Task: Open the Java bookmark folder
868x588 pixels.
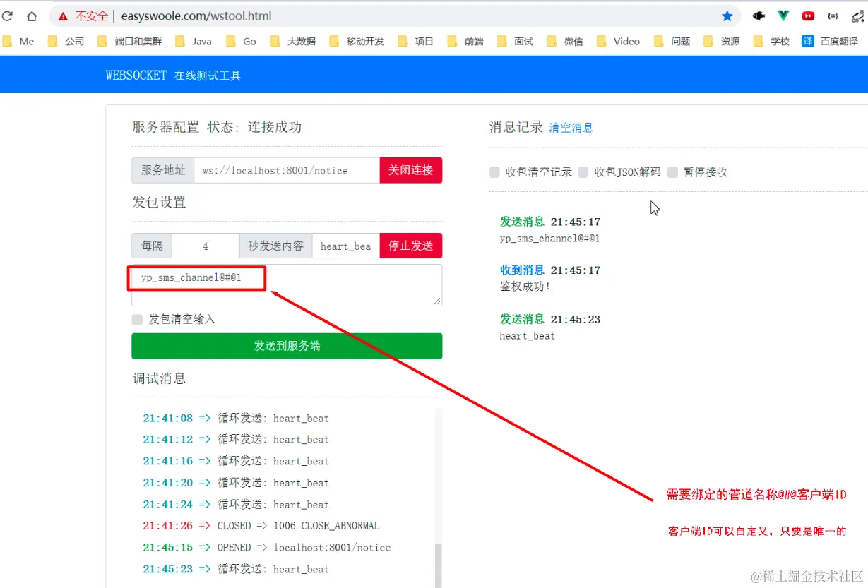Action: (x=193, y=42)
